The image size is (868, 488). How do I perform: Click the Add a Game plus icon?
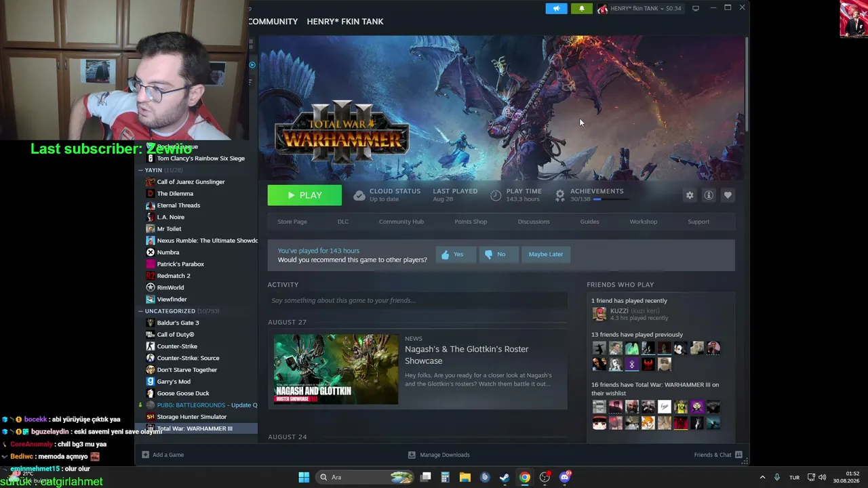(x=145, y=455)
